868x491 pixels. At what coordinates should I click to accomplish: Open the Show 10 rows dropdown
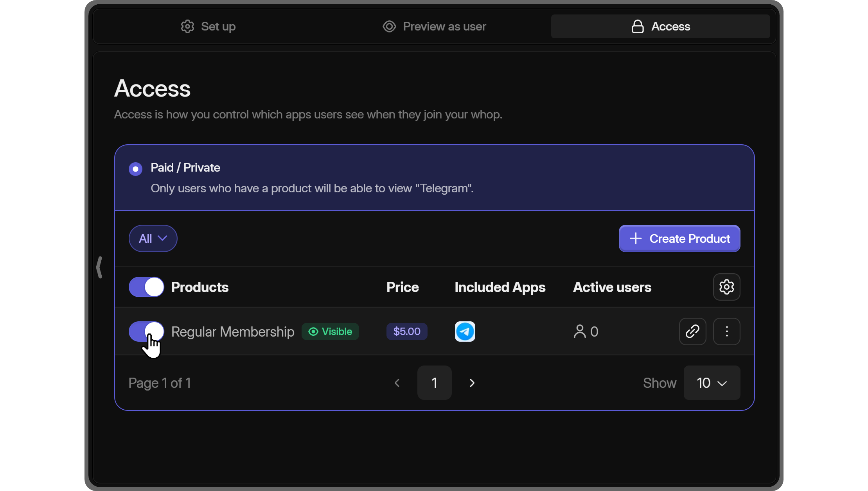[x=712, y=383]
